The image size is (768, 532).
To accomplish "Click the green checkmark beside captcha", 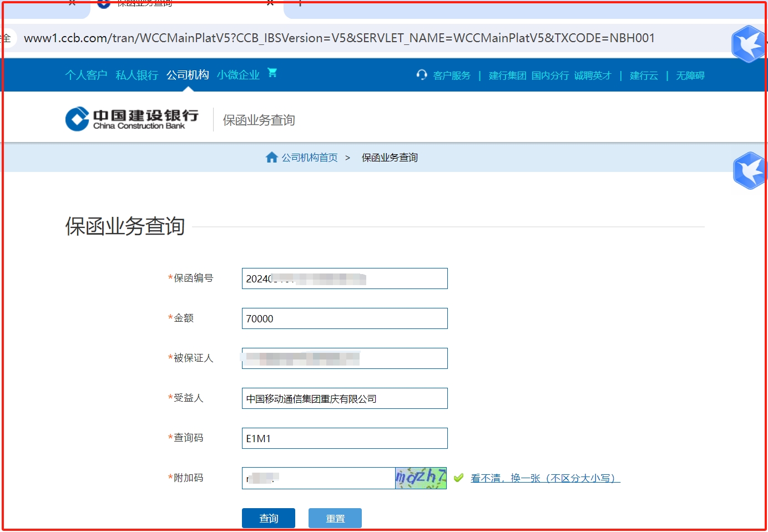I will pos(458,478).
